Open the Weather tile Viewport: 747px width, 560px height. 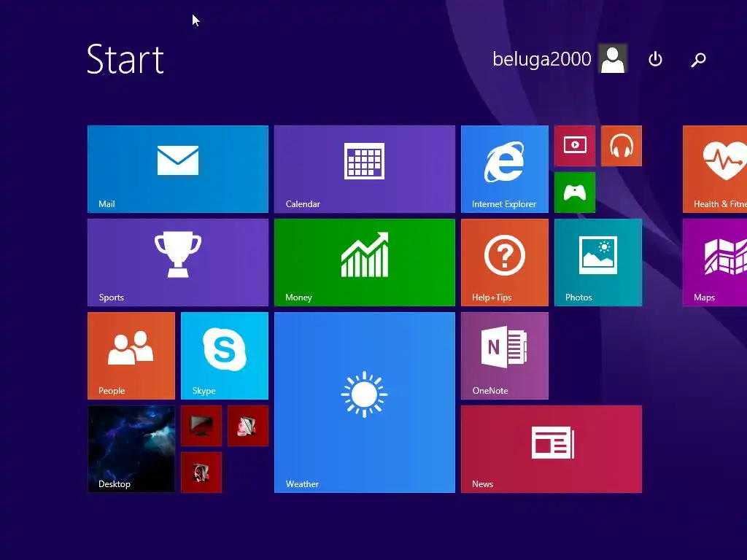point(365,402)
